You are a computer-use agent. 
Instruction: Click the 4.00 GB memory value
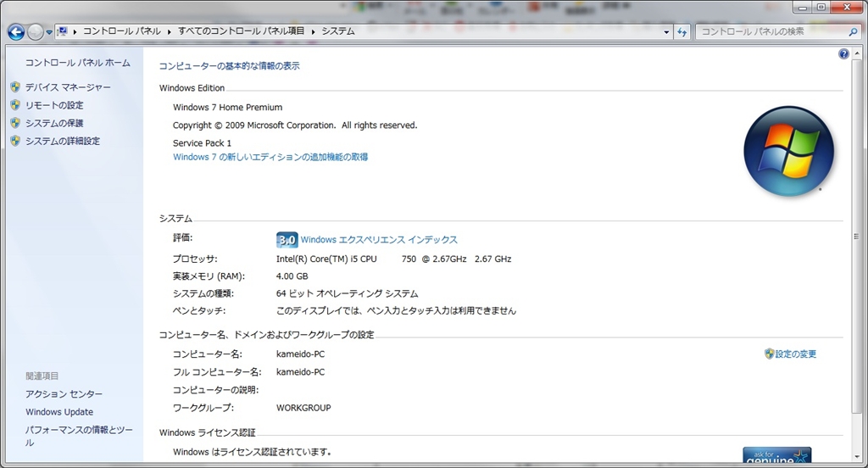[x=292, y=276]
